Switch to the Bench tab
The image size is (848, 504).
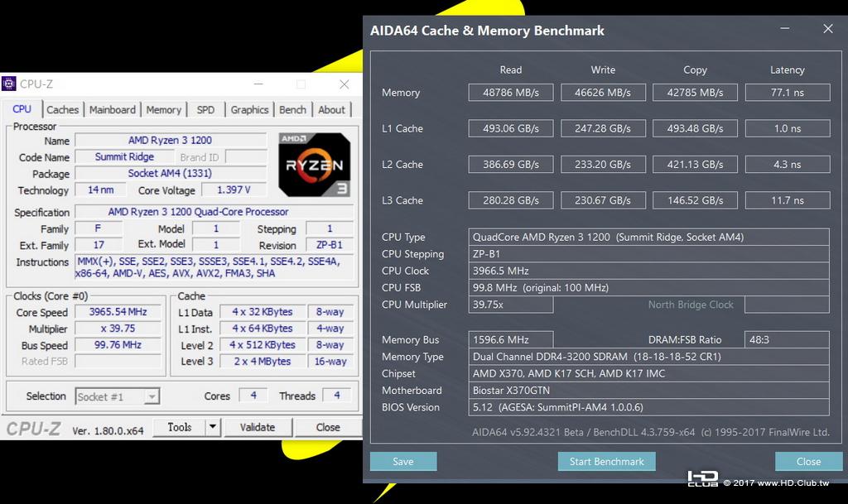(x=292, y=110)
